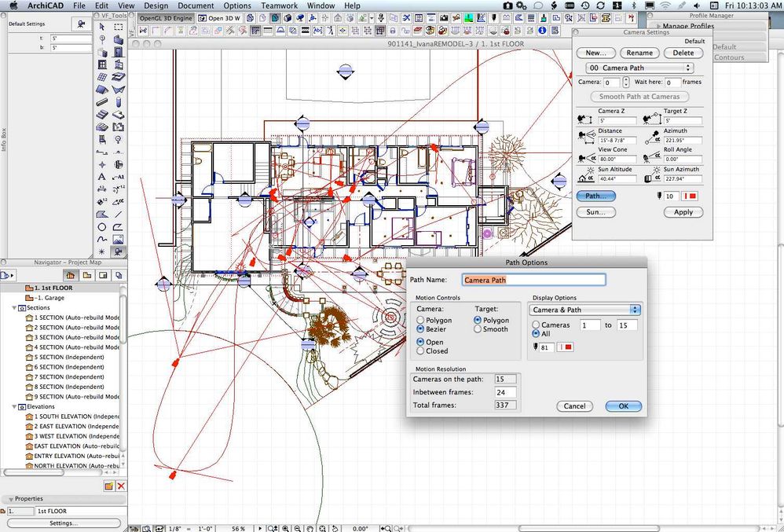
Task: Select the Roof tool in the toolbox
Action: point(102,90)
